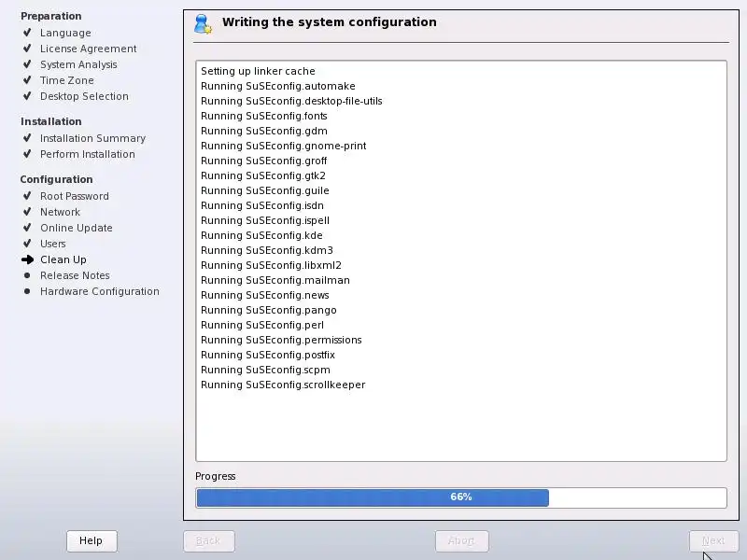The width and height of the screenshot is (747, 560).
Task: Click the Running SuSEconfig.kde line
Action: 261,235
